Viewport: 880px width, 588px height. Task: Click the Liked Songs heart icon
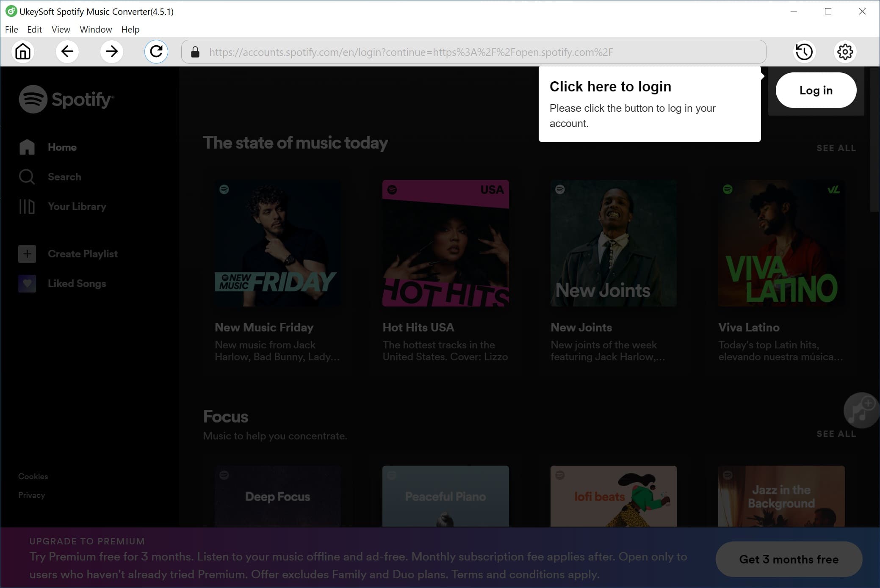point(27,283)
